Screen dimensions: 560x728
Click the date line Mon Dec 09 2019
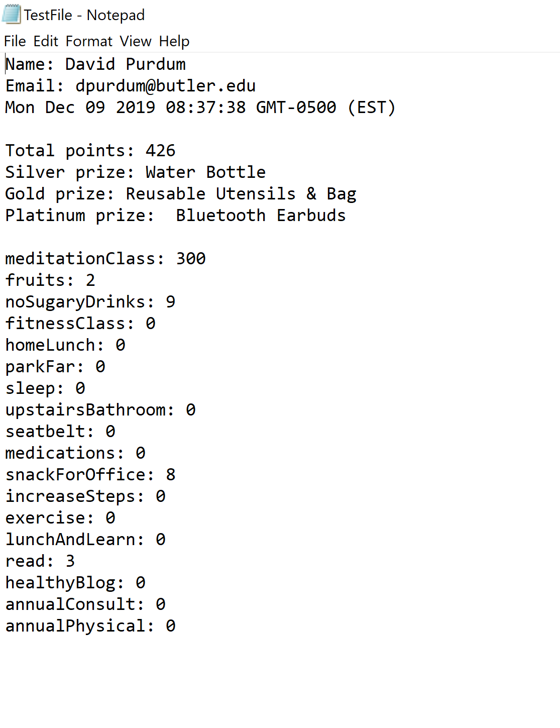[200, 108]
